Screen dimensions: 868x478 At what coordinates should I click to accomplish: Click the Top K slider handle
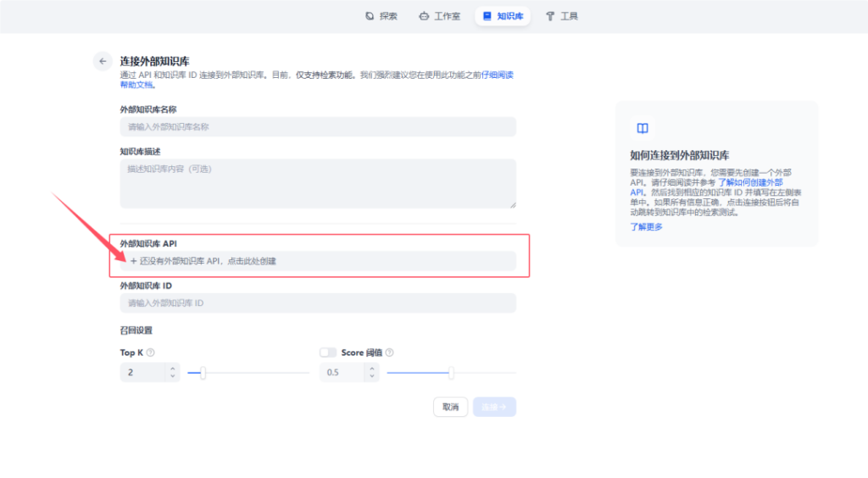[203, 373]
